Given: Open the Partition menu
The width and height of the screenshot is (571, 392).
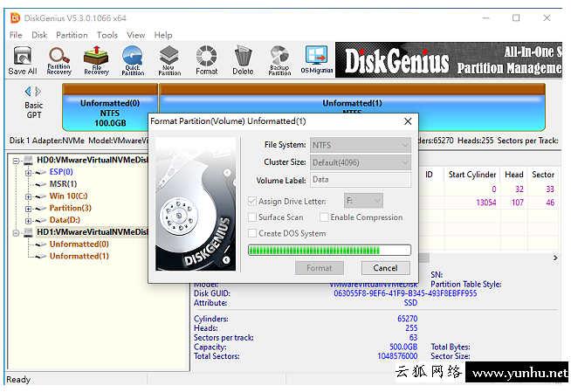Looking at the screenshot, I should click(x=72, y=35).
